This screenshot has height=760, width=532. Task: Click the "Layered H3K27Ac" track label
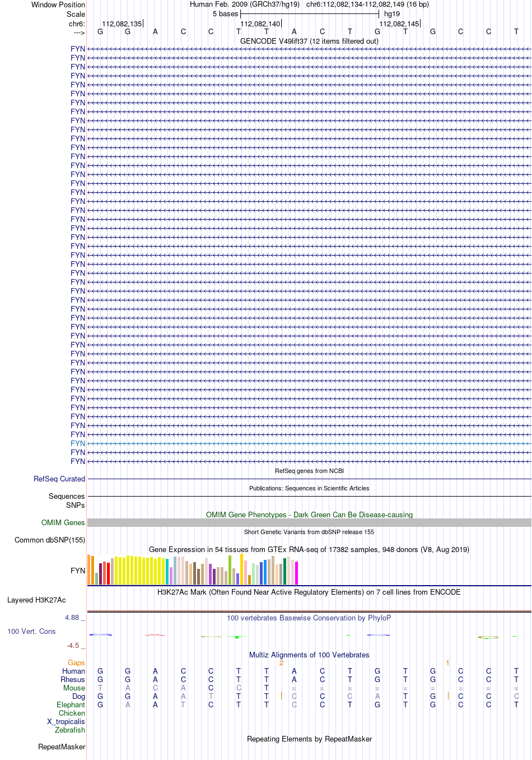[36, 600]
